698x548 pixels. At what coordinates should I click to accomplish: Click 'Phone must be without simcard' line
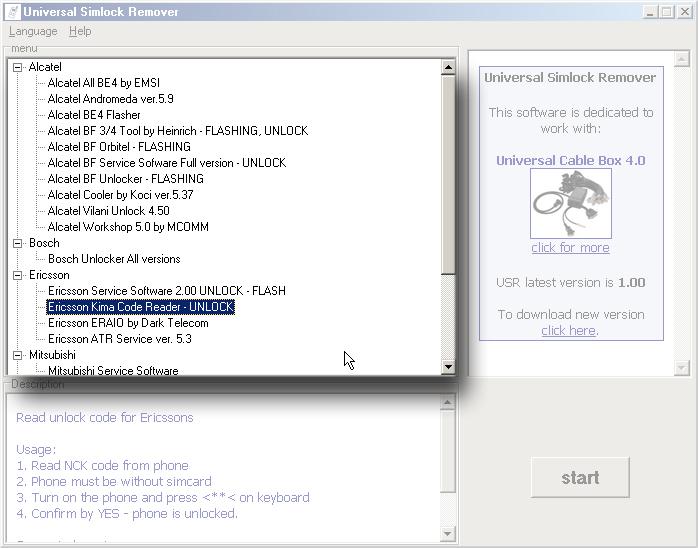click(x=114, y=482)
